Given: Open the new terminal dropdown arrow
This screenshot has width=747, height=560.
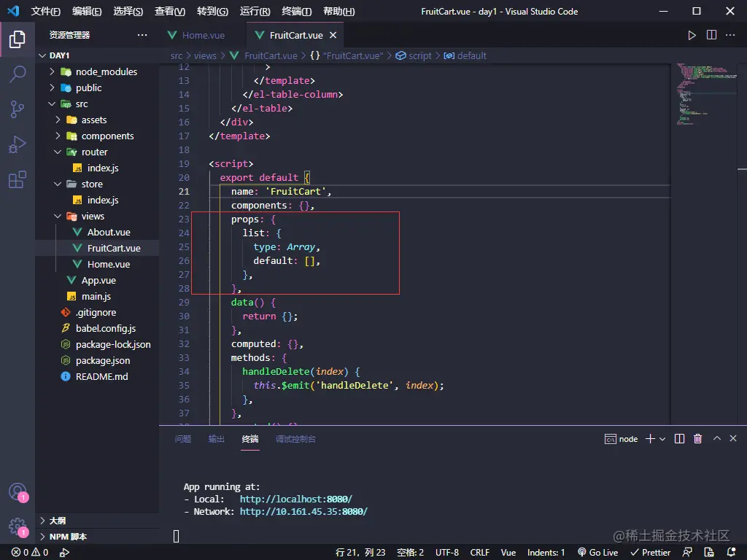Looking at the screenshot, I should click(662, 439).
